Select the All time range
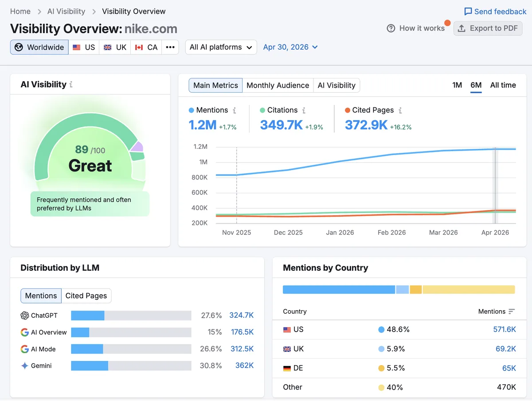The width and height of the screenshot is (532, 401). point(503,85)
